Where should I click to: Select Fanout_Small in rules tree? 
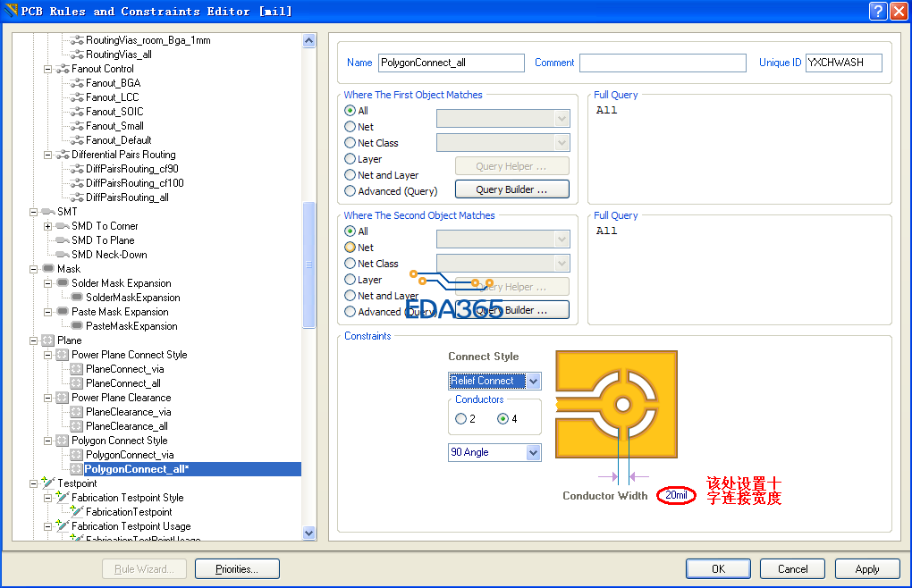point(114,126)
